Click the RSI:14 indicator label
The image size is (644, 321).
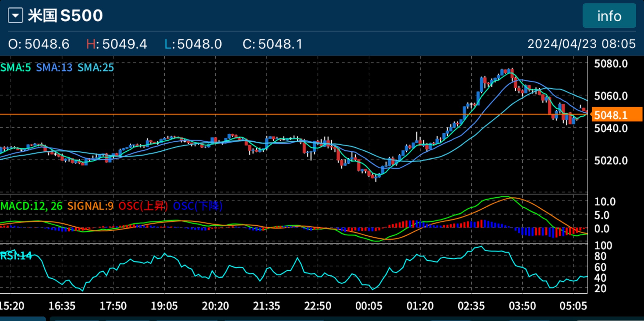coord(16,256)
